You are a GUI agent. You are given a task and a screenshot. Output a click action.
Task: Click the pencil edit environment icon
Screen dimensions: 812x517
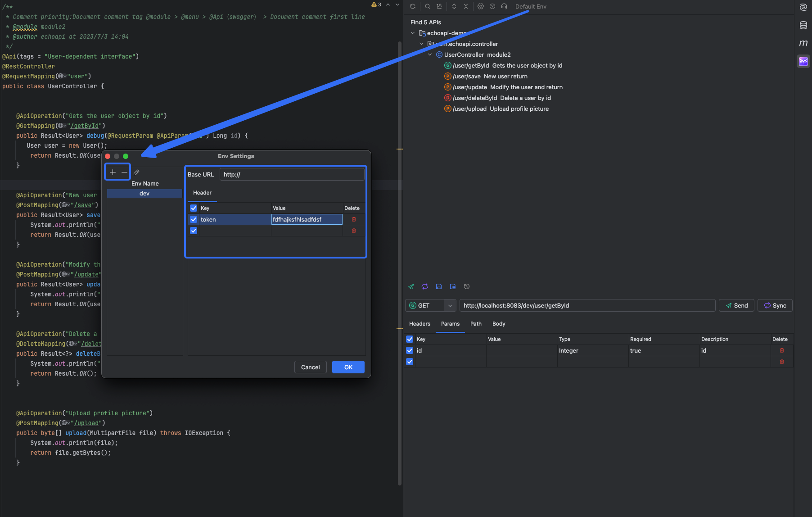point(136,172)
